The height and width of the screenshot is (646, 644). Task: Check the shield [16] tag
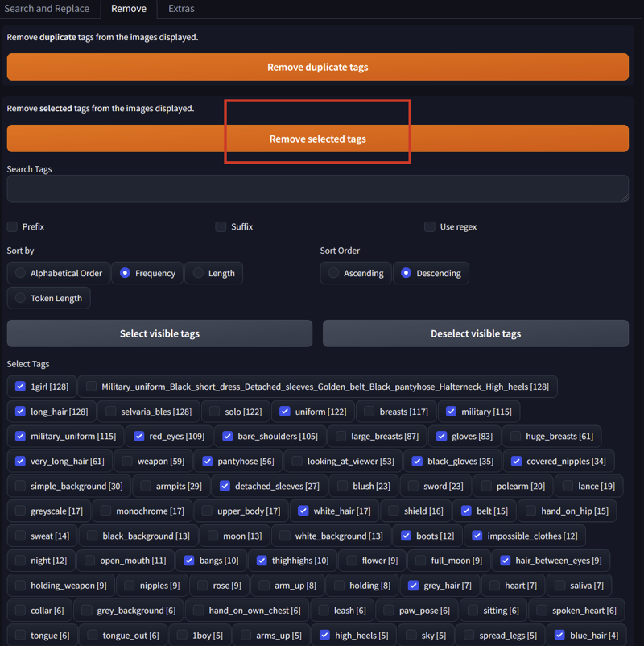(x=394, y=511)
